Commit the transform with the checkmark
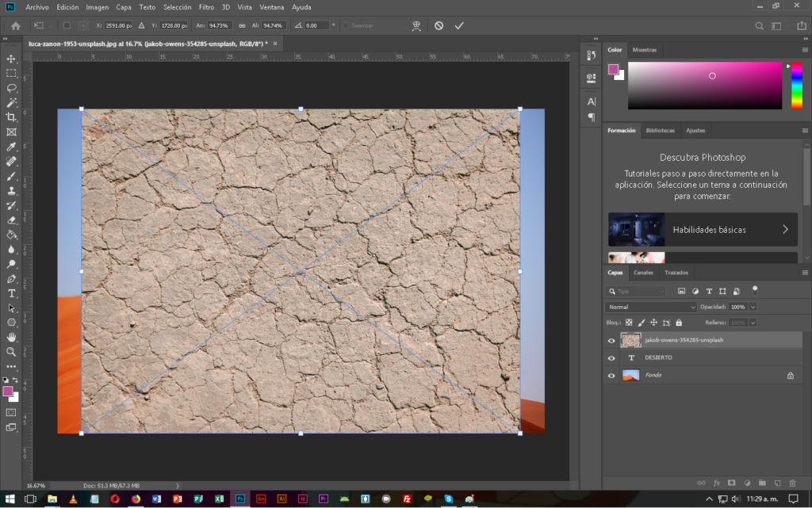The image size is (812, 508). (459, 25)
